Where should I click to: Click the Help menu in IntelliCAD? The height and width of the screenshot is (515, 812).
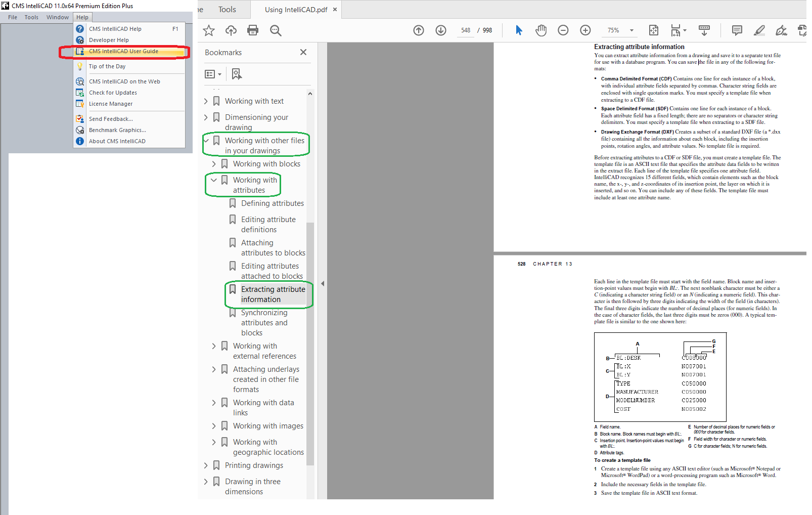point(82,17)
